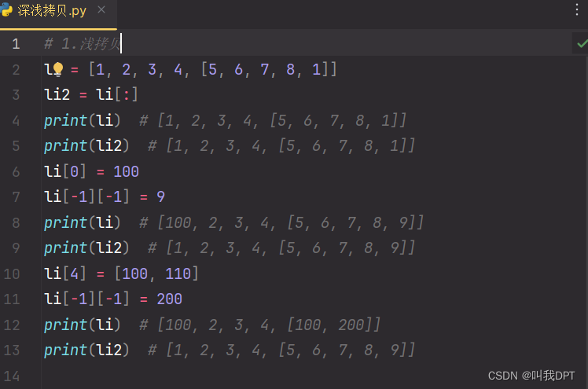Click print(li) on line 12
588x389 pixels.
pos(82,325)
